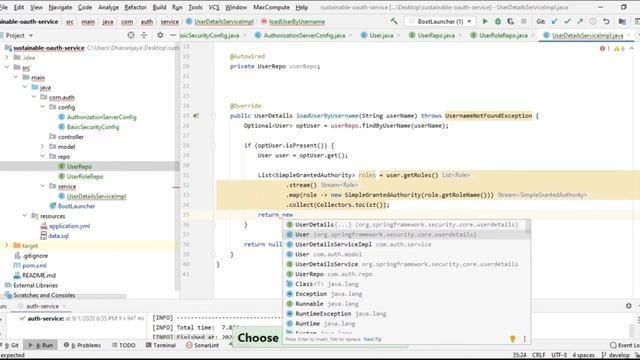Collapse all icon in Project panel
Screen dimensions: 640x360
point(144,36)
